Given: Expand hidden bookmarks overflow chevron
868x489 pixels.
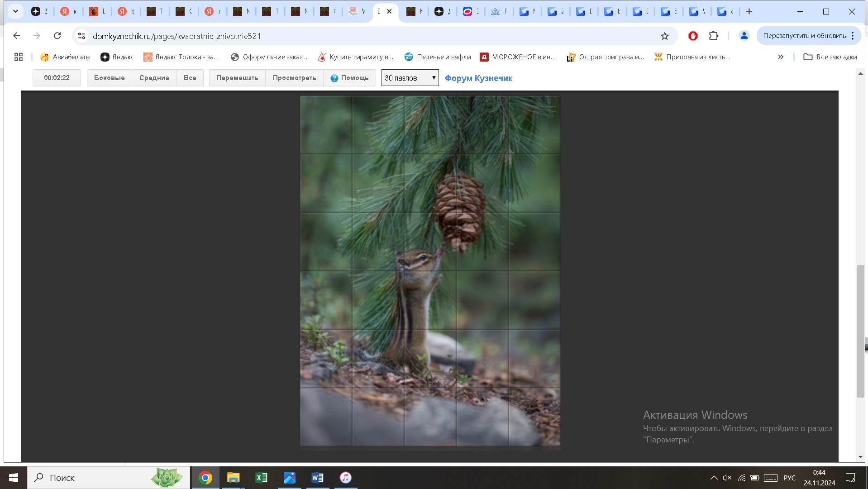Looking at the screenshot, I should coord(781,57).
